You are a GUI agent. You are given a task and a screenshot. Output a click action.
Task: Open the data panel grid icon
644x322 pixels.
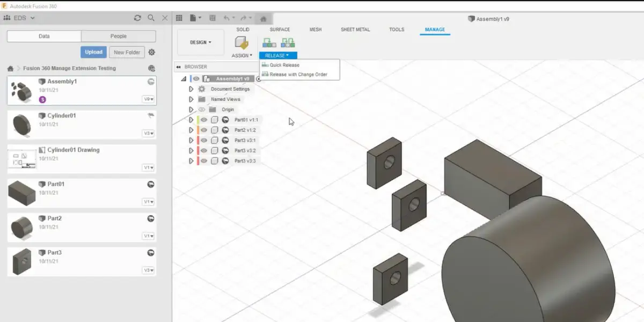coord(179,18)
